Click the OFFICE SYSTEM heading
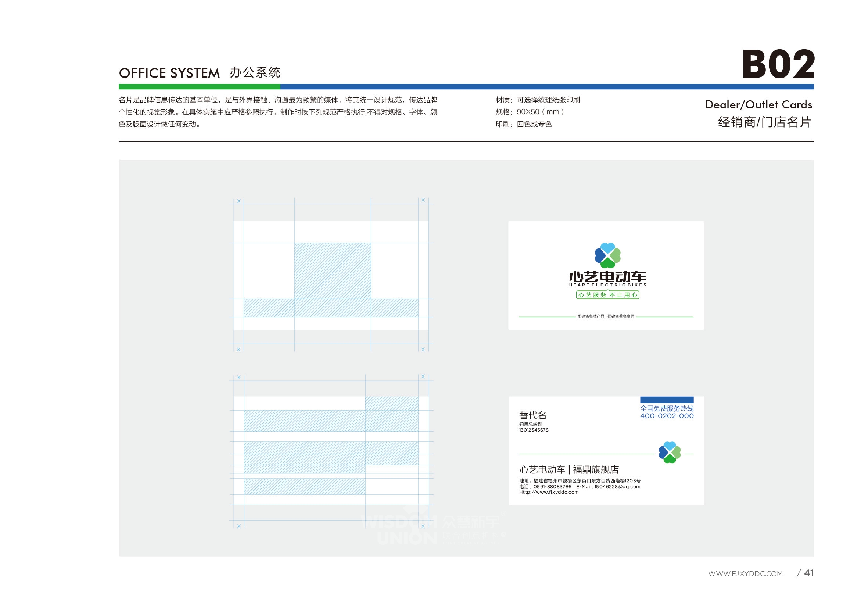Image resolution: width=868 pixels, height=608 pixels. [x=169, y=73]
